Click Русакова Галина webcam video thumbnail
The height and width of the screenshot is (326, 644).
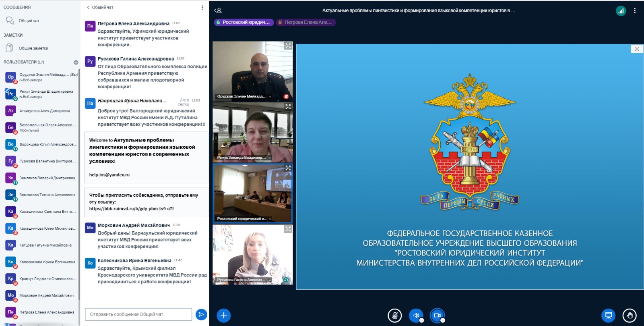pyautogui.click(x=252, y=255)
